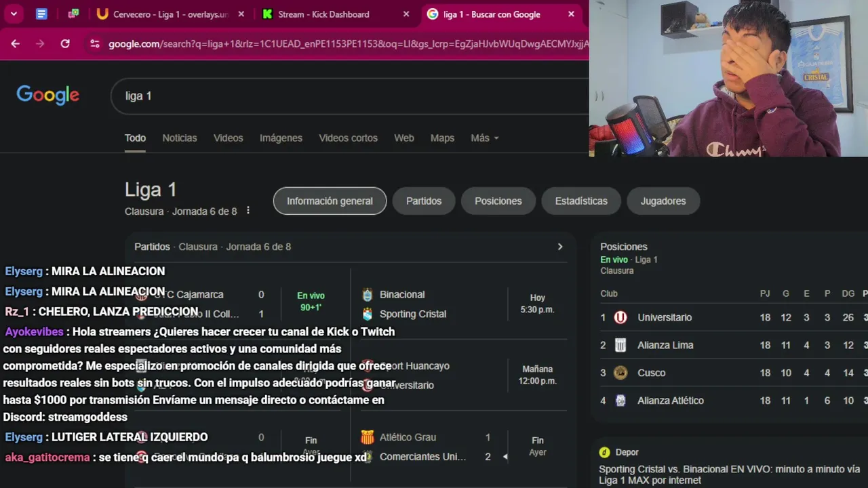
Task: Select the Estadísticas chip button
Action: tap(581, 201)
